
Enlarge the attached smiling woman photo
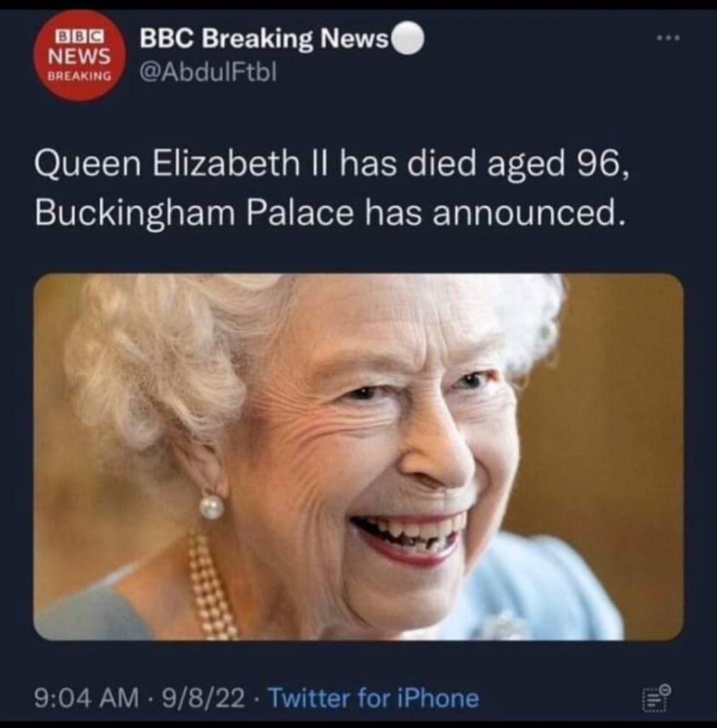[358, 457]
